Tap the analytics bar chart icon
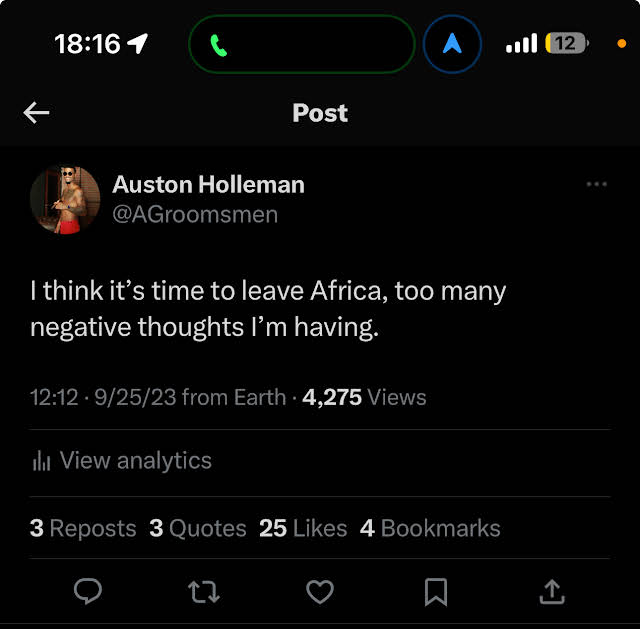The height and width of the screenshot is (629, 640). (x=41, y=461)
